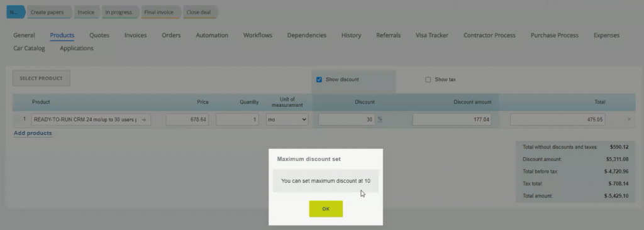This screenshot has height=230, width=644.
Task: Move the deal to the Invoice stage
Action: (x=87, y=13)
